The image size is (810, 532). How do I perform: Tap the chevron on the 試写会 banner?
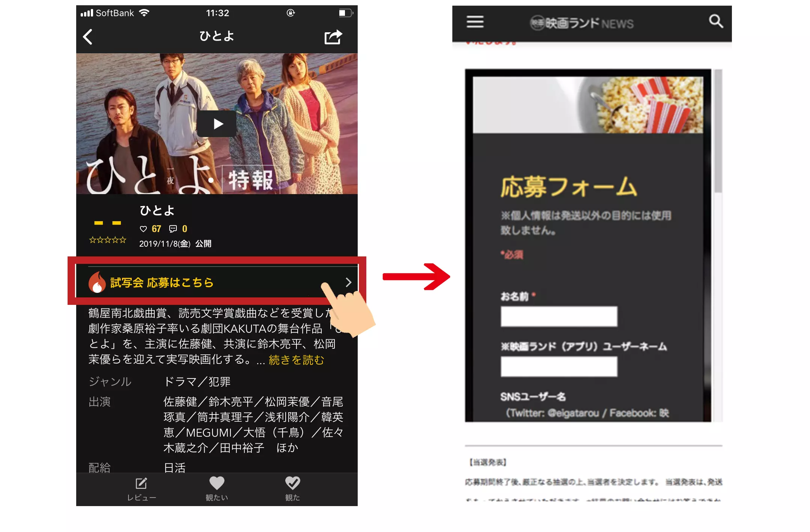(x=348, y=282)
